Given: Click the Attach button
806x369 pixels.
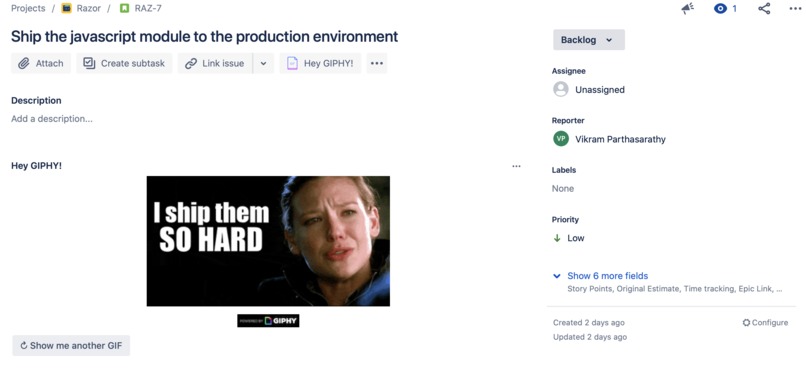Looking at the screenshot, I should [x=41, y=63].
